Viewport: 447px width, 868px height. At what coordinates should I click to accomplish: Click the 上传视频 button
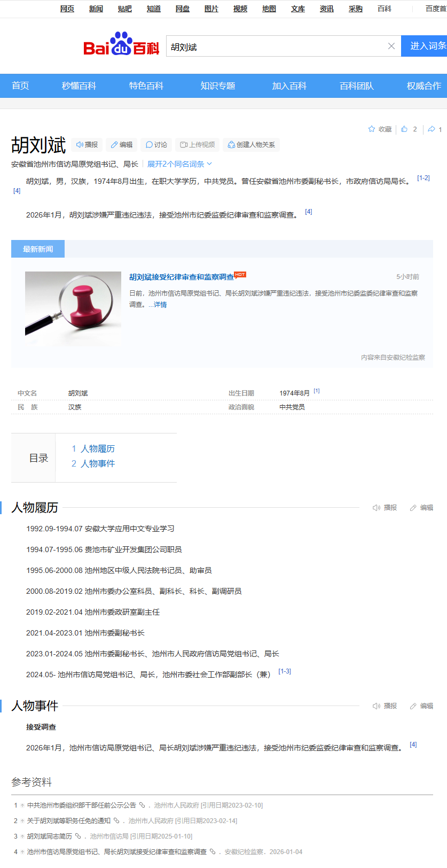point(197,145)
